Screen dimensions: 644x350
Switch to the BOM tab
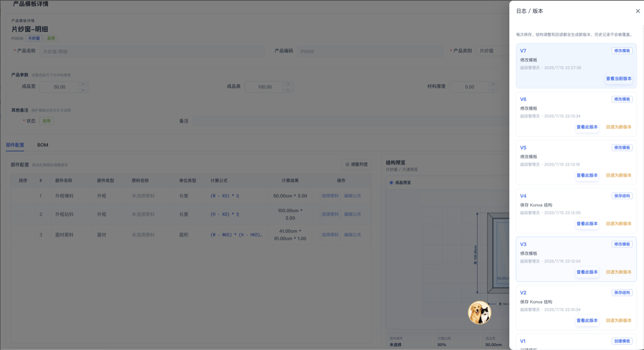click(42, 145)
